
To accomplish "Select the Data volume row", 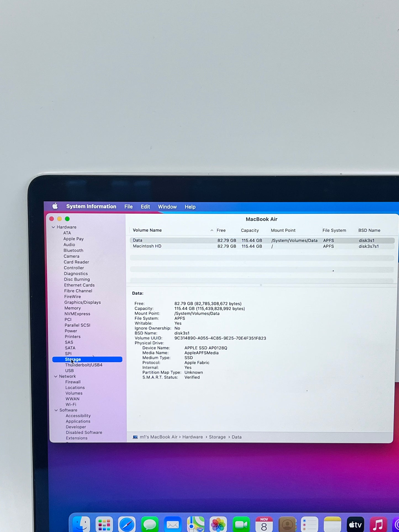I will coord(262,240).
